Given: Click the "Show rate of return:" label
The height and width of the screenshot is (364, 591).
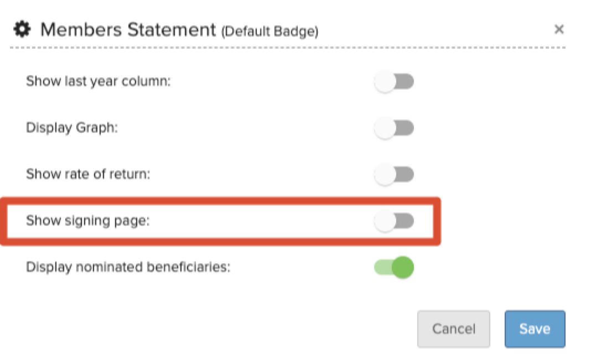Looking at the screenshot, I should [x=89, y=174].
